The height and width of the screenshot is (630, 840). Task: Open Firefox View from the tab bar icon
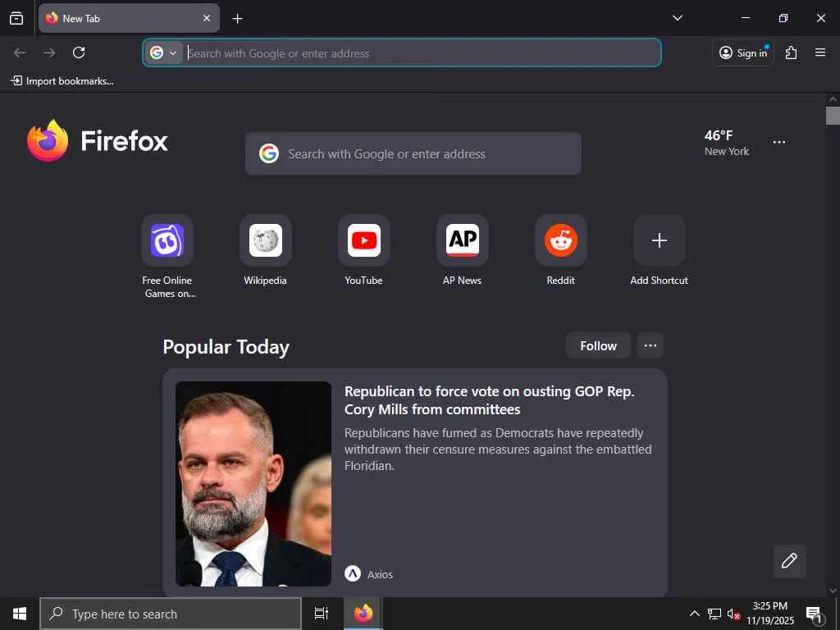(16, 18)
